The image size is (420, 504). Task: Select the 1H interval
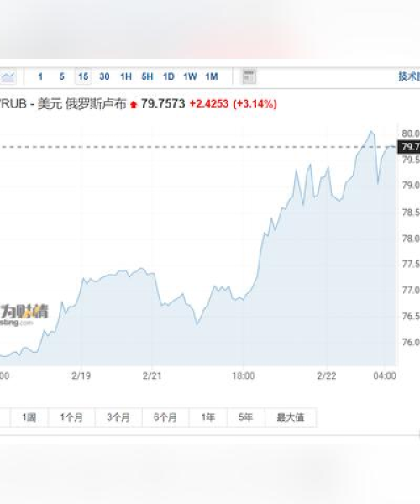click(x=126, y=76)
